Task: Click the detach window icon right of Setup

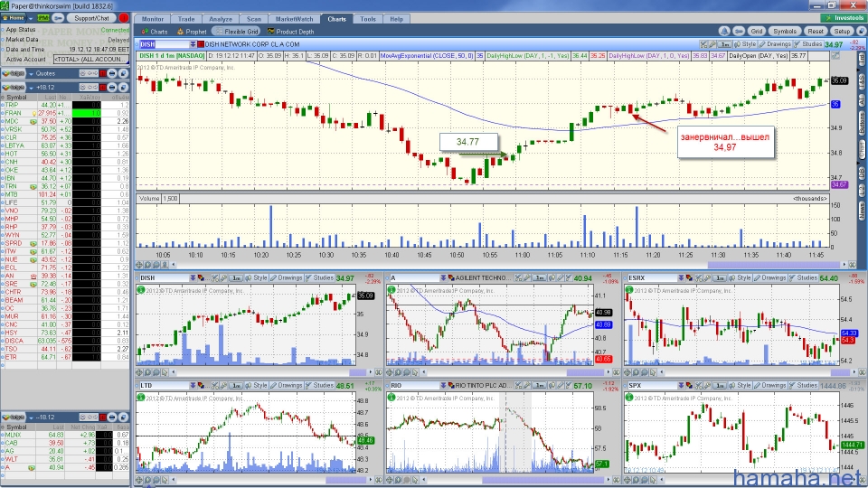Action: pyautogui.click(x=860, y=32)
